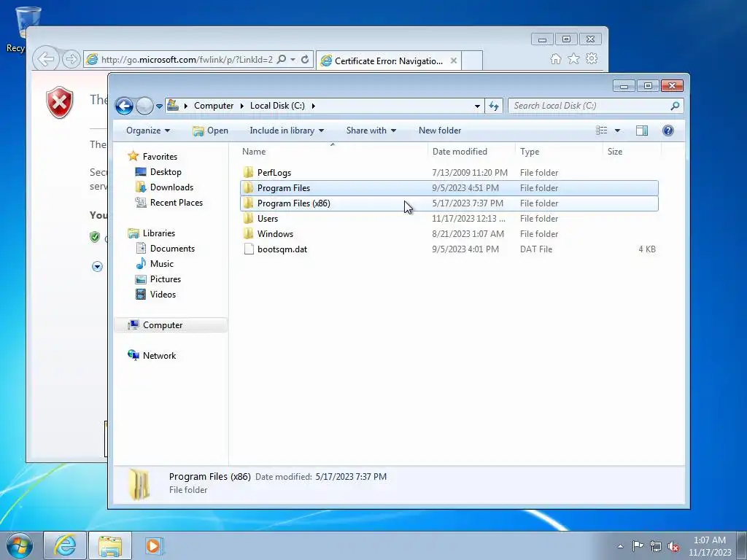Close the Certificate Error tab

click(x=454, y=61)
